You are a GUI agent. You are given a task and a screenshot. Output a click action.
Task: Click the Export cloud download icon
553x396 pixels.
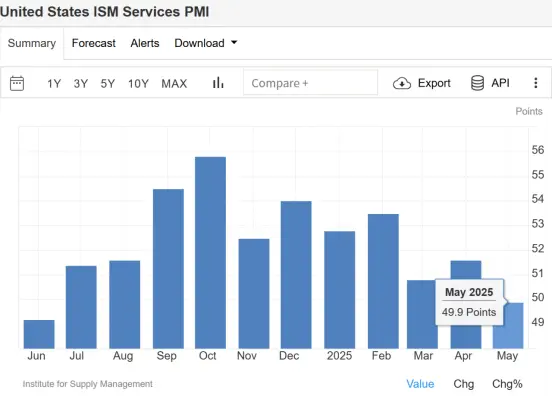point(402,84)
